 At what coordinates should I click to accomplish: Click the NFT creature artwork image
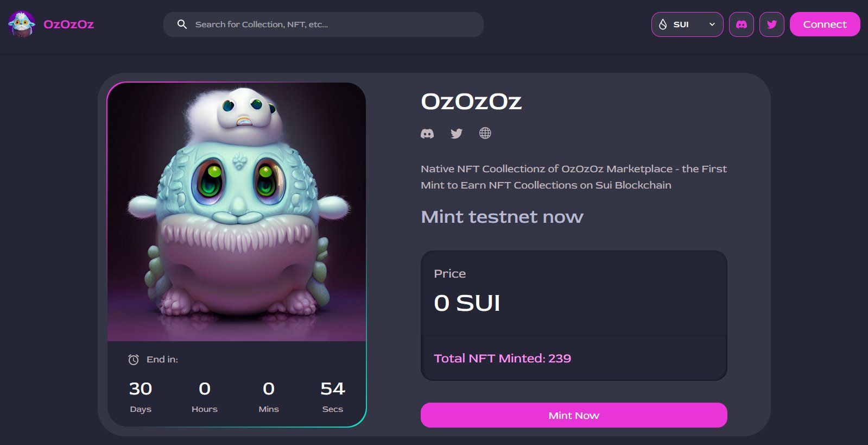click(x=237, y=212)
